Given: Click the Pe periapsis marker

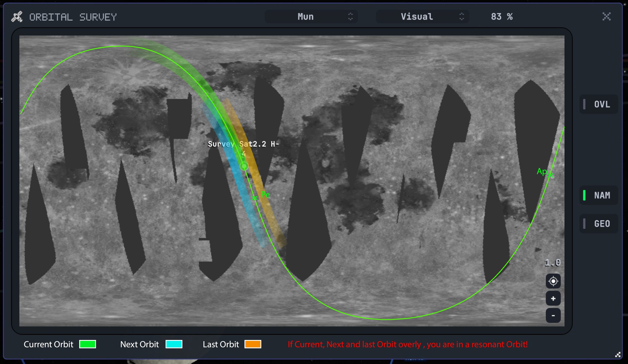Looking at the screenshot, I should point(254,198).
